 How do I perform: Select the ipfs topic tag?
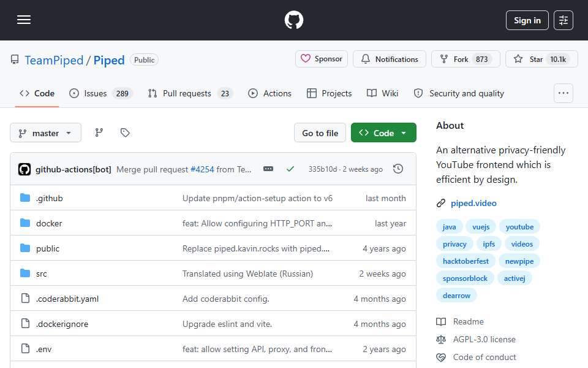[489, 244]
